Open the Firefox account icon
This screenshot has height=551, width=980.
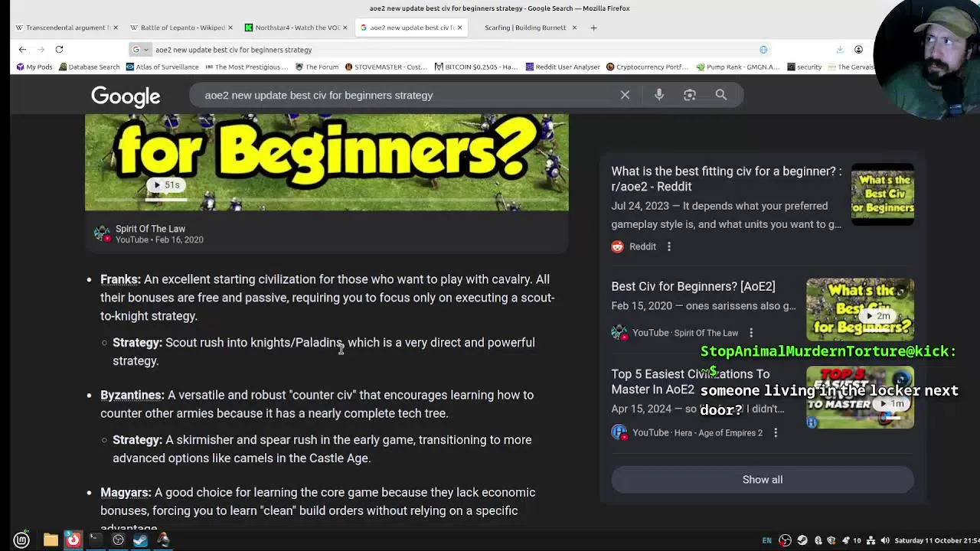click(858, 50)
